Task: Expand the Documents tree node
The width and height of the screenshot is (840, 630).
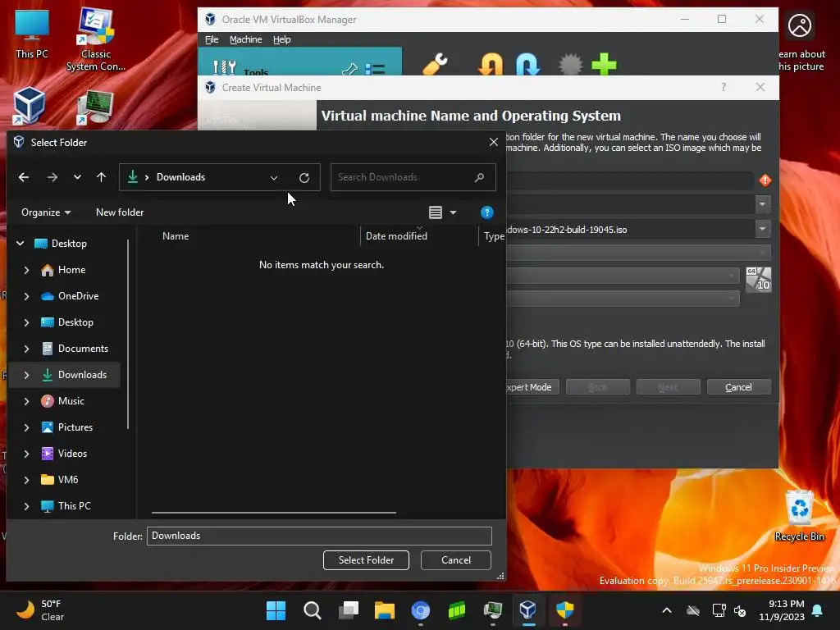Action: tap(26, 349)
